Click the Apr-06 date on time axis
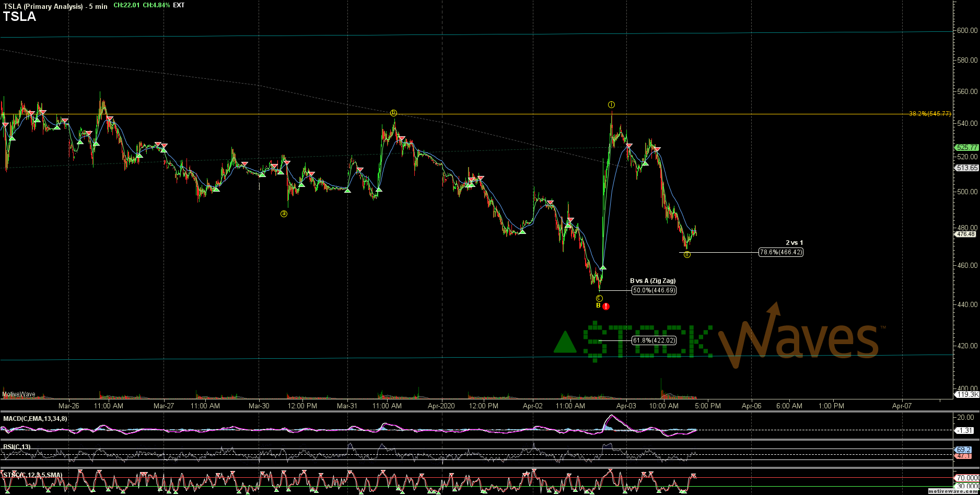This screenshot has width=980, height=495. coord(751,406)
